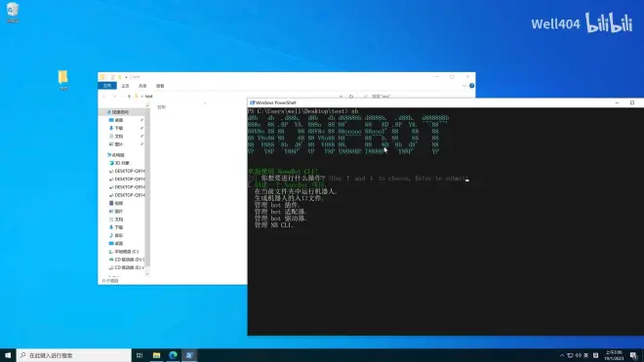This screenshot has width=644, height=362.
Task: Launch Microsoft Edge from the taskbar
Action: pyautogui.click(x=173, y=355)
